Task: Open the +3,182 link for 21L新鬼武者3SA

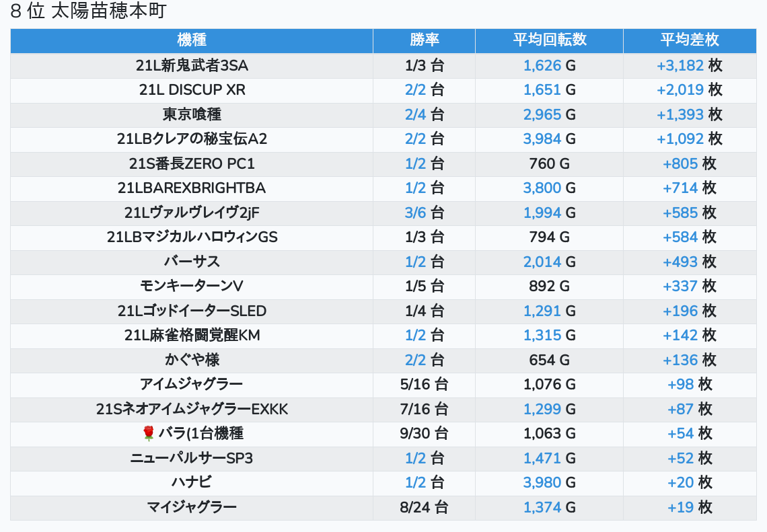Action: tap(680, 65)
